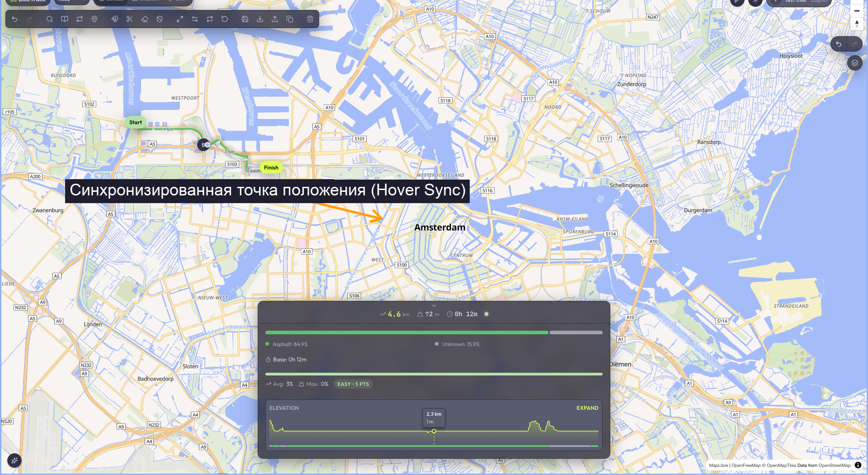Click the scissors split-route tool
This screenshot has width=868, height=475.
130,19
